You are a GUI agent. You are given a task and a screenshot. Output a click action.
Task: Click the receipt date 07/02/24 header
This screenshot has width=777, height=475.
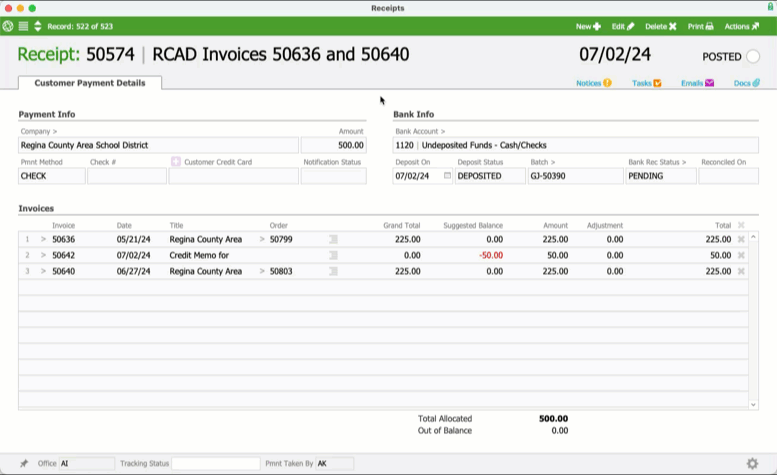click(x=615, y=54)
